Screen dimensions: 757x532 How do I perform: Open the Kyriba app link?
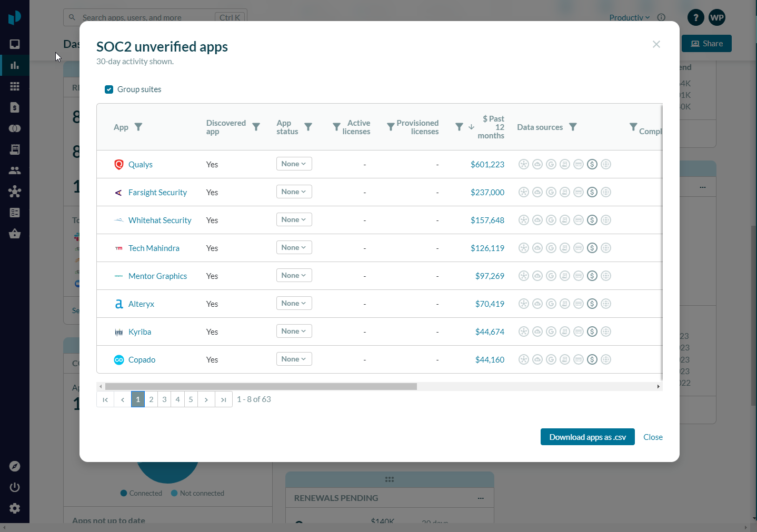[140, 332]
